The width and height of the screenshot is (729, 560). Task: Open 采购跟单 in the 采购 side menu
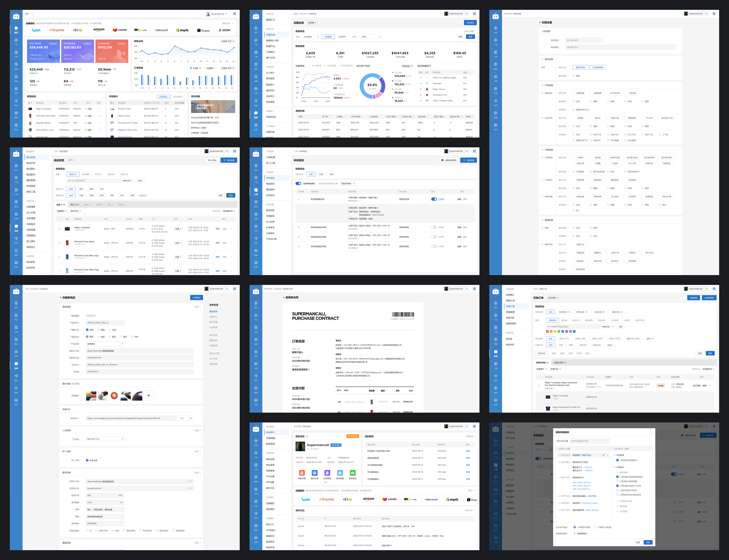(x=510, y=312)
